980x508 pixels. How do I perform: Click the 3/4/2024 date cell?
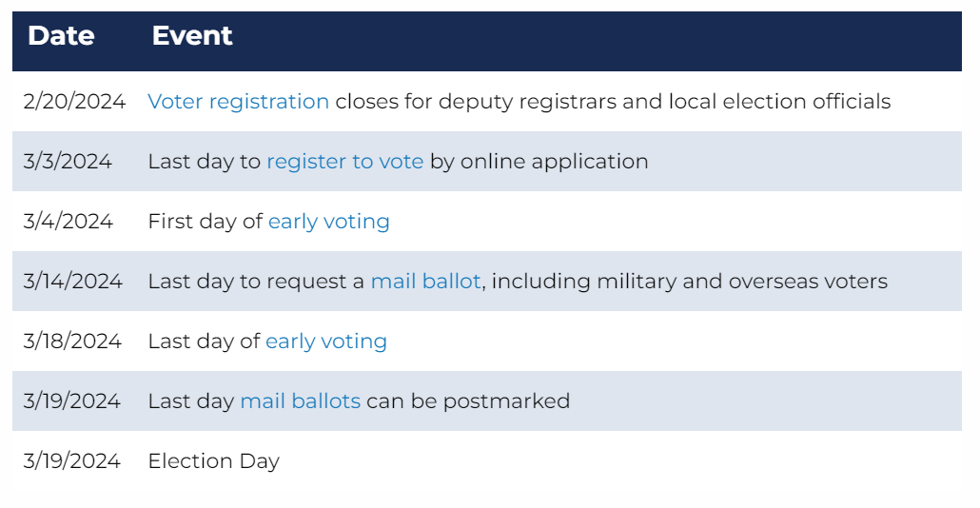[x=68, y=222]
